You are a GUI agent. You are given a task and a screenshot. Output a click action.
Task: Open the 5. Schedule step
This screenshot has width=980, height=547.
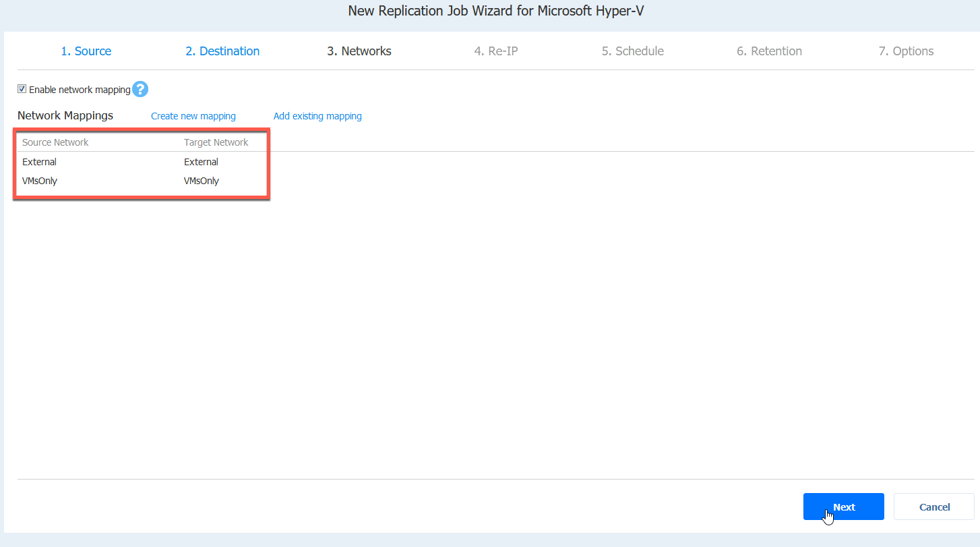pyautogui.click(x=633, y=51)
